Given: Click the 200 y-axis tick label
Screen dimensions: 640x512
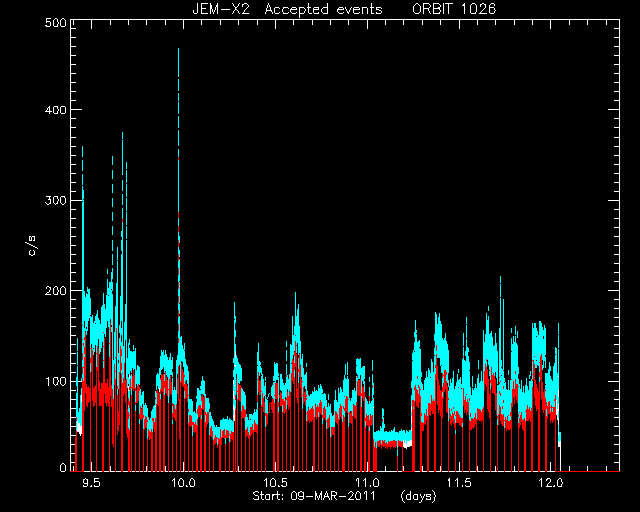Looking at the screenshot, I should (x=56, y=291).
